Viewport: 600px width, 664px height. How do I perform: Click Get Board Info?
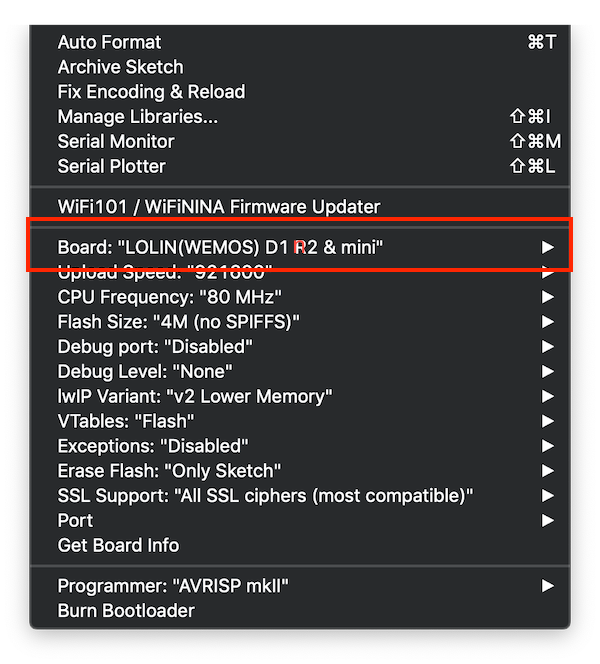coord(118,545)
